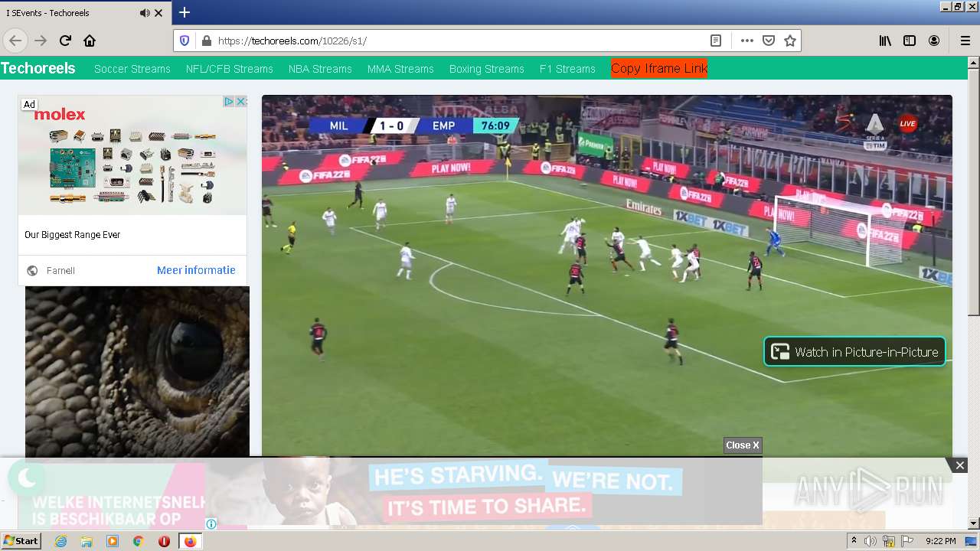The height and width of the screenshot is (551, 980).
Task: Follow the Meer informatie link
Action: [x=196, y=270]
